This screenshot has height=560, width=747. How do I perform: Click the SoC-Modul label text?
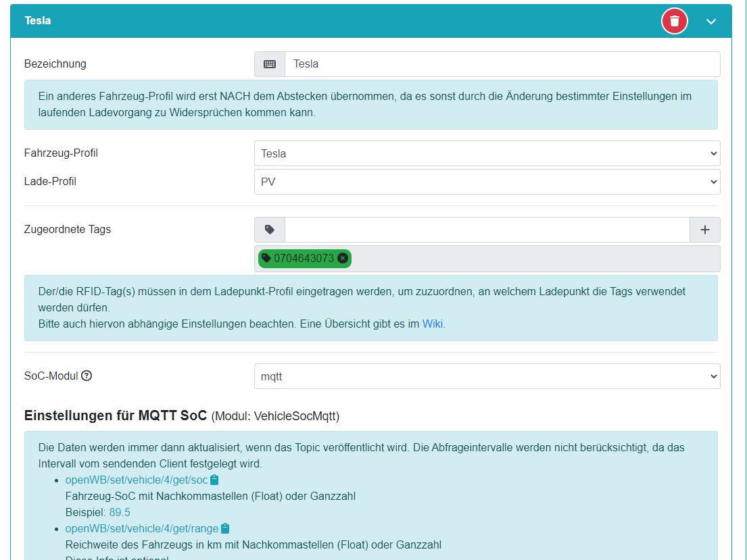(51, 376)
